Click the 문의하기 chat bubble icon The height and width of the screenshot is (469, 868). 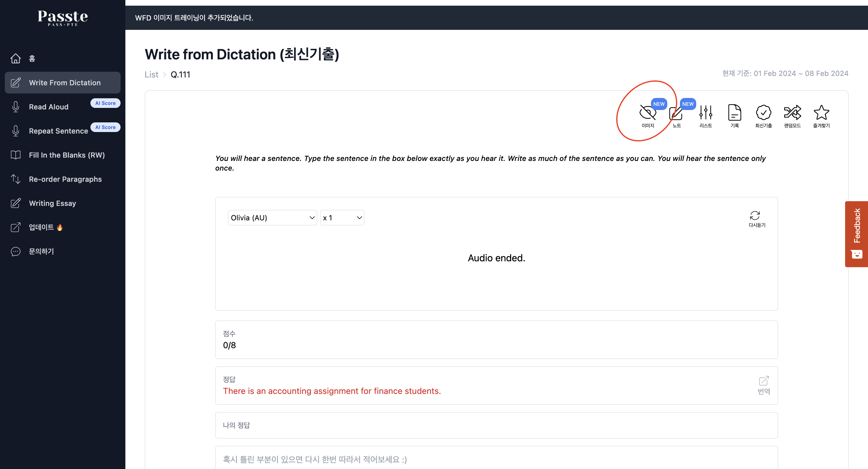coord(15,251)
